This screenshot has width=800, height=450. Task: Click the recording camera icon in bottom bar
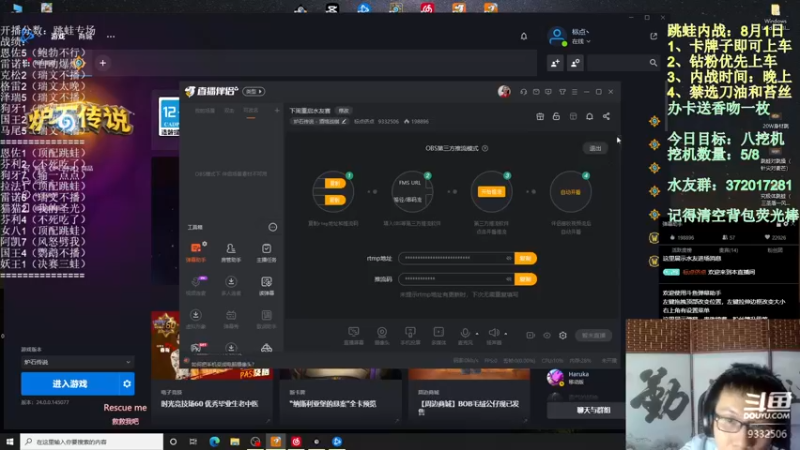point(531,335)
